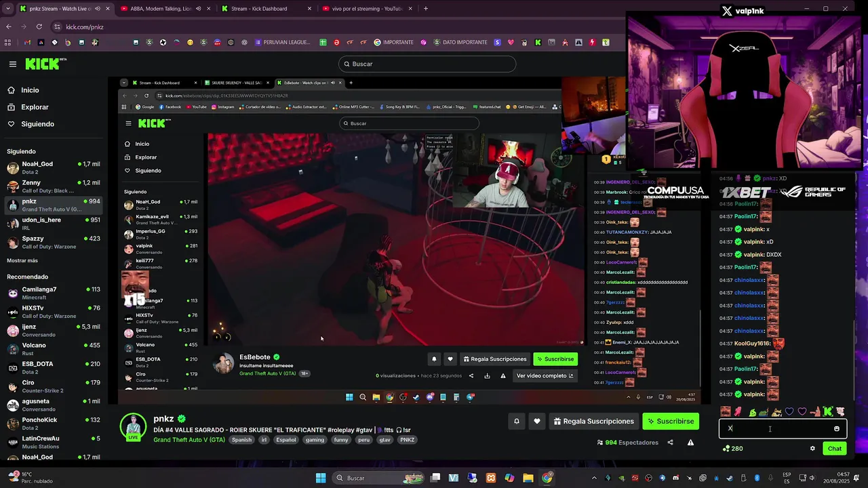The height and width of the screenshot is (488, 868).
Task: Click the green Suscribirse button for pnkz
Action: click(x=671, y=421)
